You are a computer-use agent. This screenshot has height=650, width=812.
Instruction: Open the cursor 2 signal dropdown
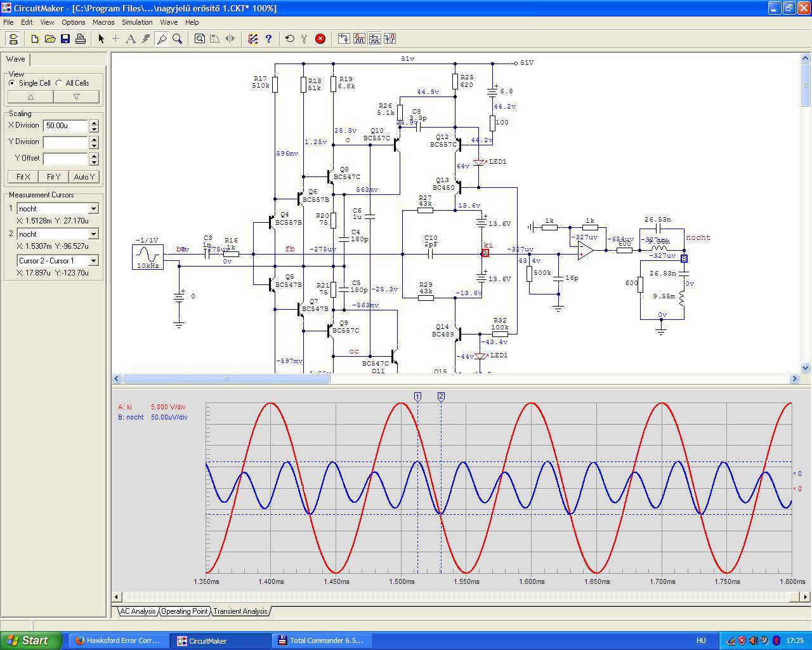pyautogui.click(x=93, y=234)
